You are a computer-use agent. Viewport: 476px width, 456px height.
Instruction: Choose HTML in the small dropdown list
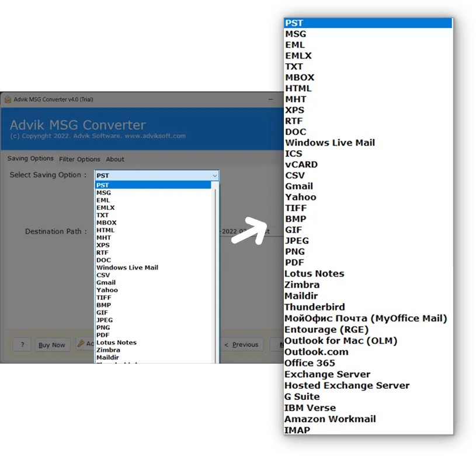point(105,230)
